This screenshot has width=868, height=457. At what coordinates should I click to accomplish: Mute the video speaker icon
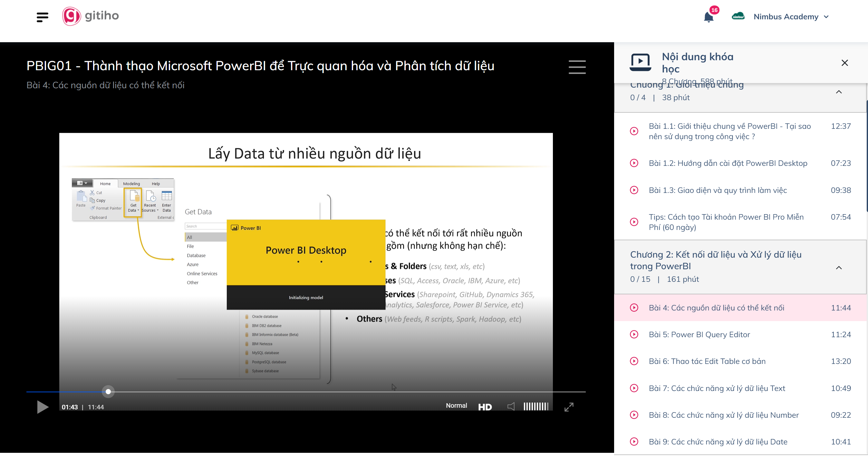coord(511,406)
